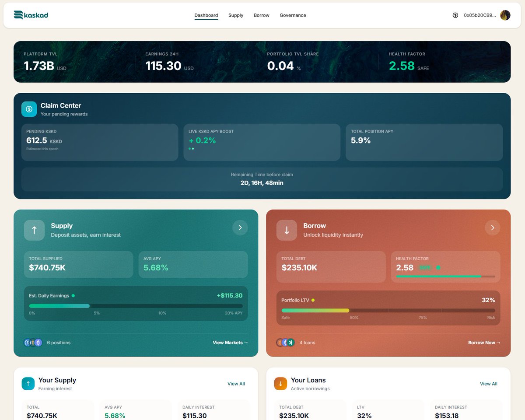Screen dimensions: 525x420
Task: Click the + 0.2% boost value
Action: (x=202, y=140)
